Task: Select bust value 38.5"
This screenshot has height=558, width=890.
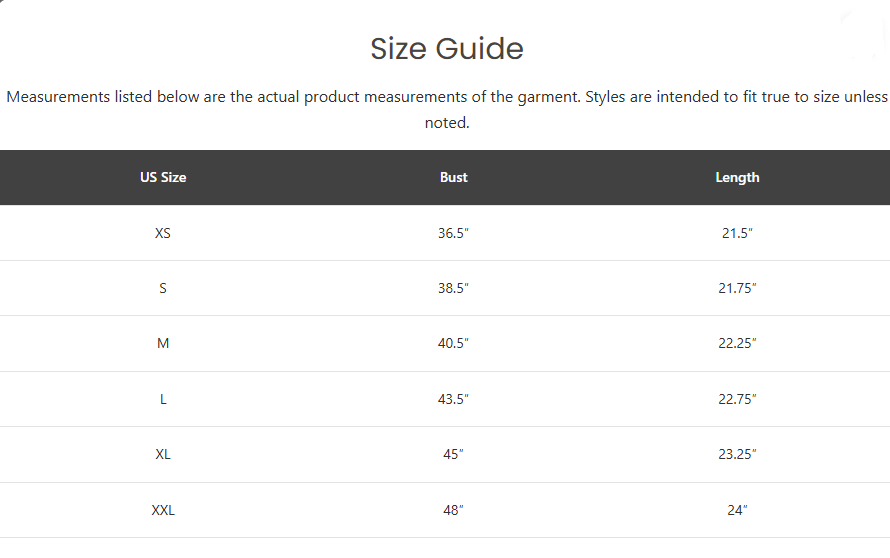Action: point(454,288)
